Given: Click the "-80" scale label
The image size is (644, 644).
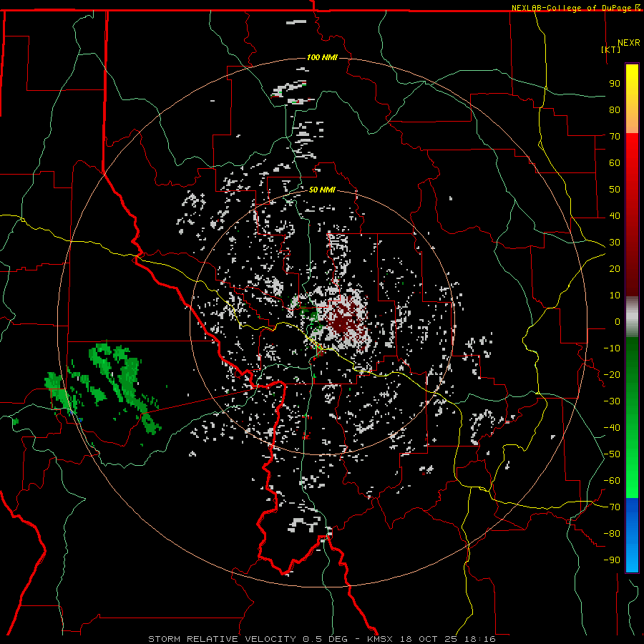Looking at the screenshot, I should point(612,534).
